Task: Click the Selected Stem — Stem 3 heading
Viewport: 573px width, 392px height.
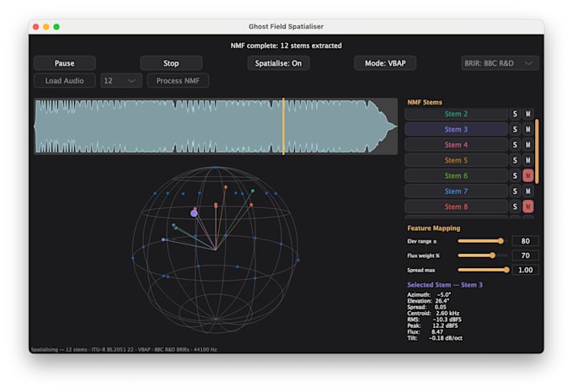Action: tap(445, 285)
